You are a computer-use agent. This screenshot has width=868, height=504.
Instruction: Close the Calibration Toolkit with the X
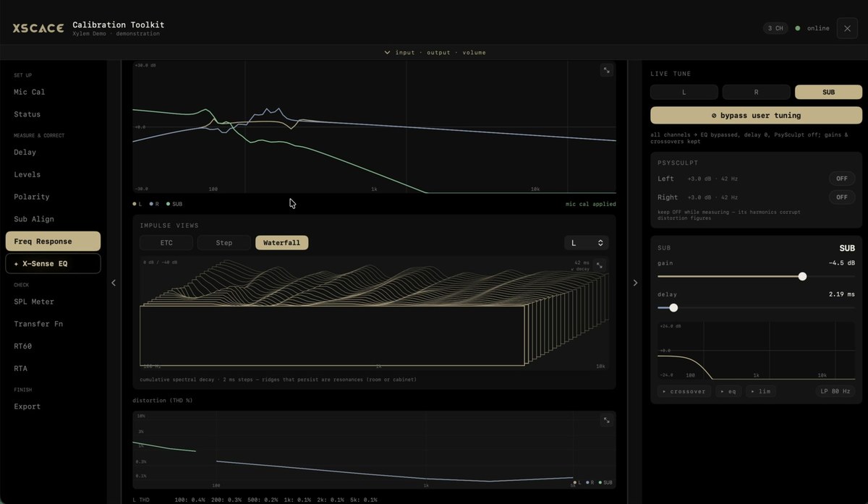[x=848, y=28]
